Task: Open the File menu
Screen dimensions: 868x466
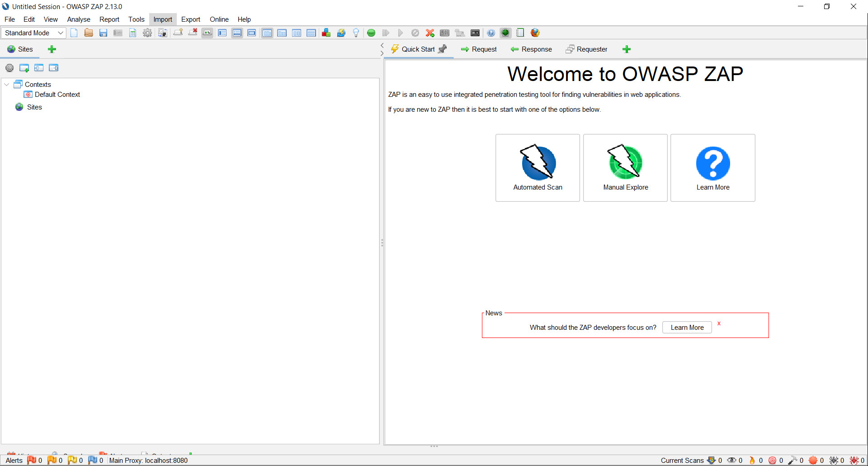Action: [x=9, y=19]
